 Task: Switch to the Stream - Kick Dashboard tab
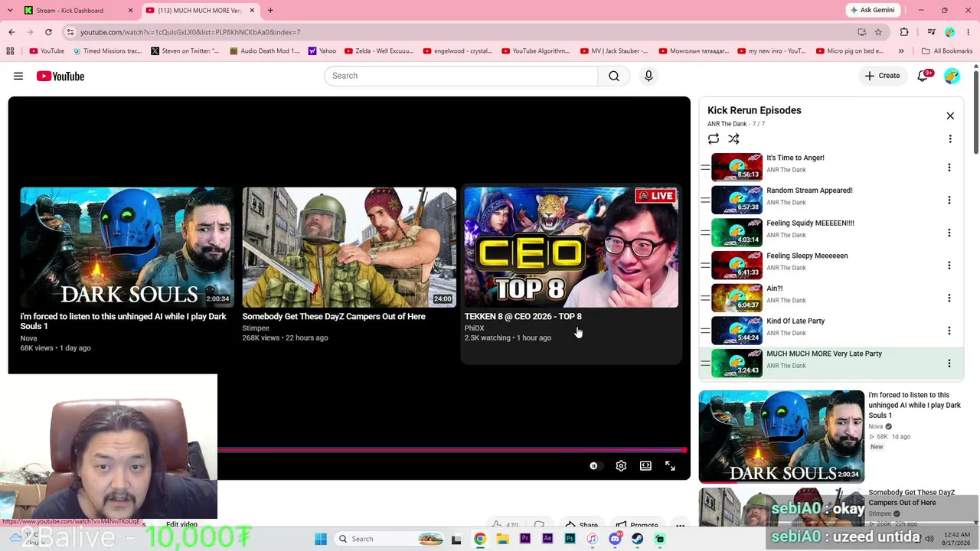click(x=78, y=10)
